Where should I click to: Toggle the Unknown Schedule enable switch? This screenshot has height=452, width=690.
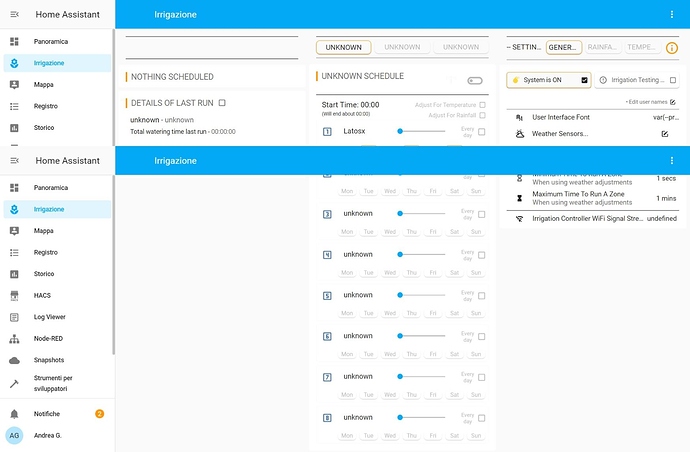475,81
